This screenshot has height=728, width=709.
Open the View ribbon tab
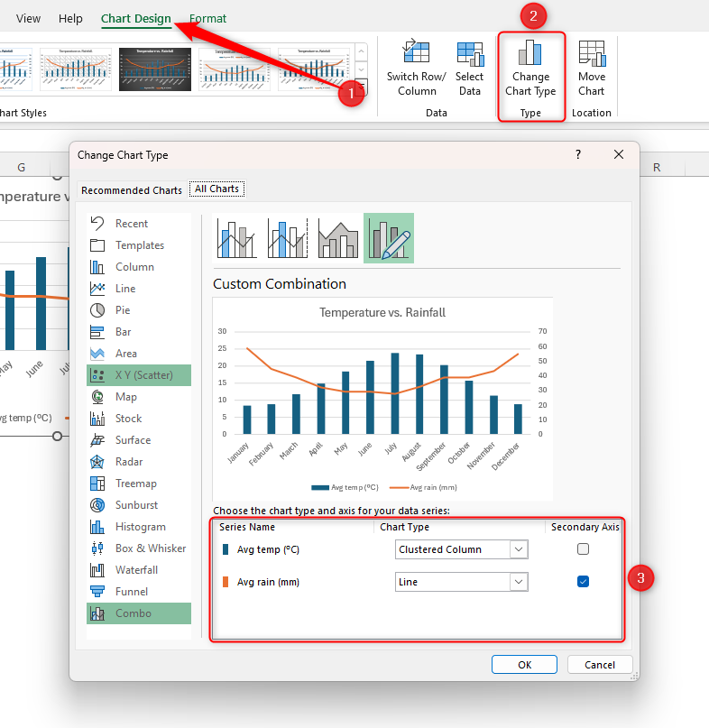coord(28,19)
